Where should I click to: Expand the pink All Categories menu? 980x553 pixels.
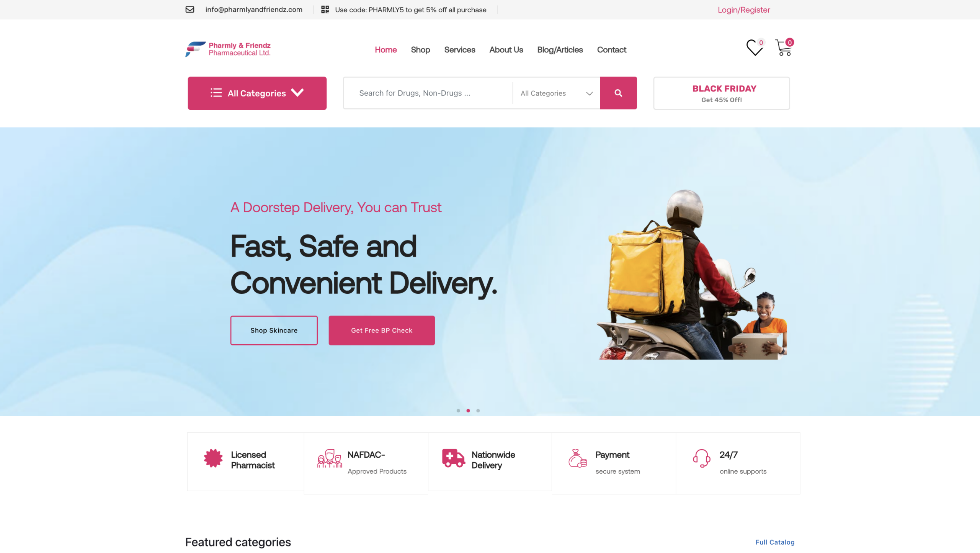[x=257, y=93]
